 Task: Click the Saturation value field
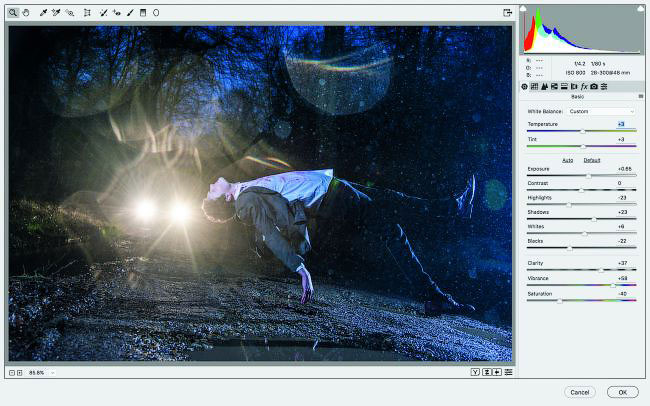[x=625, y=294]
